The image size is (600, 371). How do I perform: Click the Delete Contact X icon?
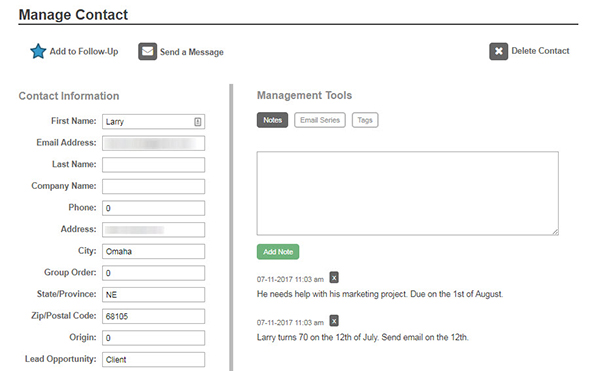(x=498, y=51)
